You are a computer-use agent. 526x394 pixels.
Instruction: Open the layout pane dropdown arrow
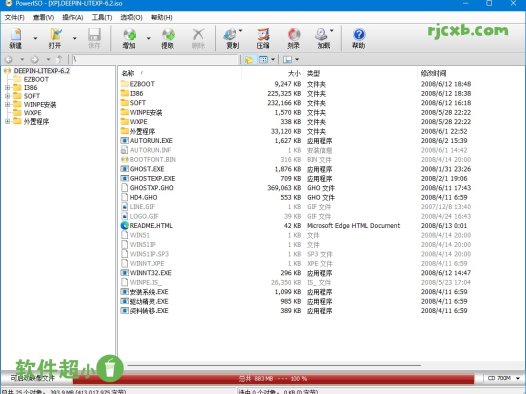[297, 60]
